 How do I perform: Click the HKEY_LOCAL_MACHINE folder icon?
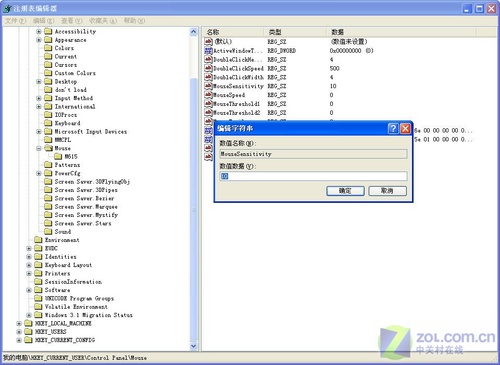click(x=29, y=323)
